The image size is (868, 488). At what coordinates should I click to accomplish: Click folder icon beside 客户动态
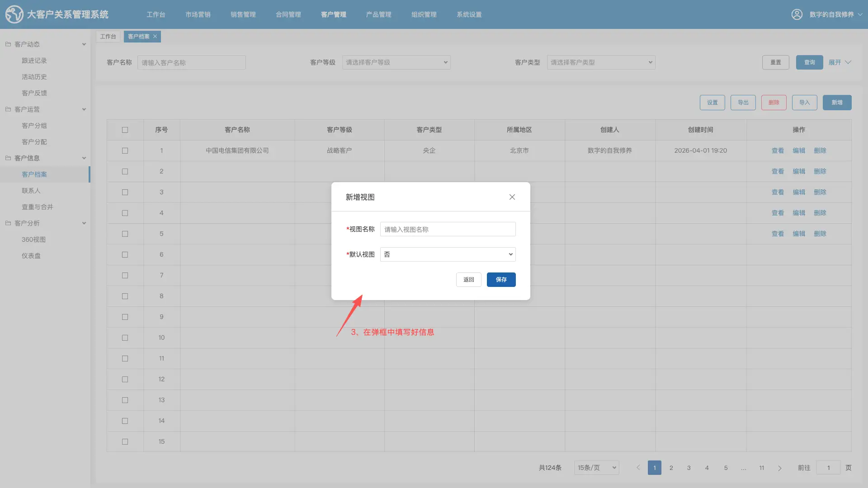tap(8, 44)
